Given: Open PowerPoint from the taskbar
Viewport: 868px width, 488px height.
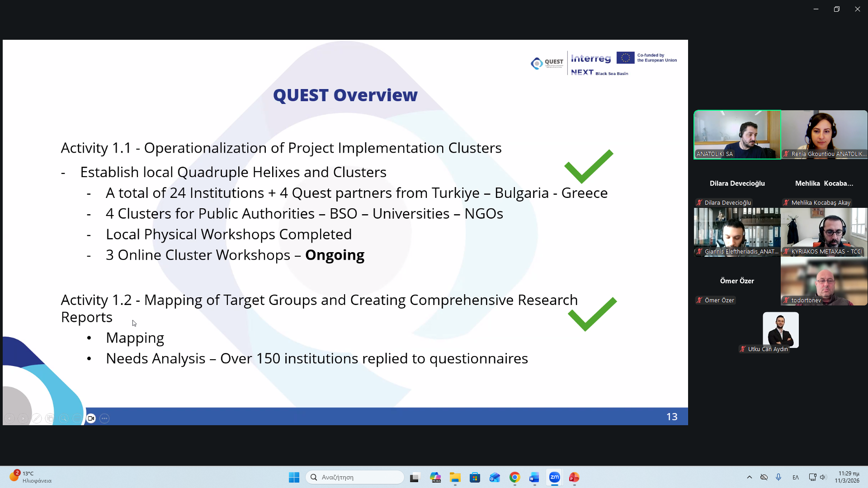Looking at the screenshot, I should pyautogui.click(x=574, y=477).
